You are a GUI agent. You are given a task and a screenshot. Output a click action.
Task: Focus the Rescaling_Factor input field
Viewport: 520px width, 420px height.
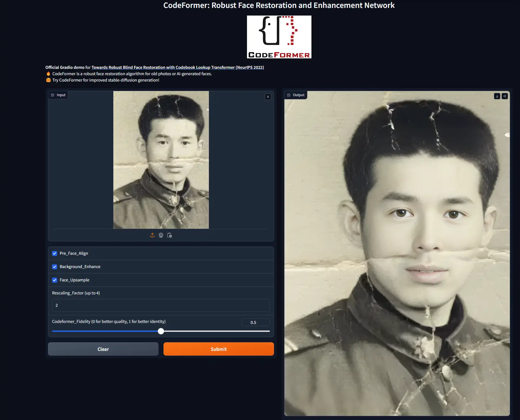tap(161, 305)
